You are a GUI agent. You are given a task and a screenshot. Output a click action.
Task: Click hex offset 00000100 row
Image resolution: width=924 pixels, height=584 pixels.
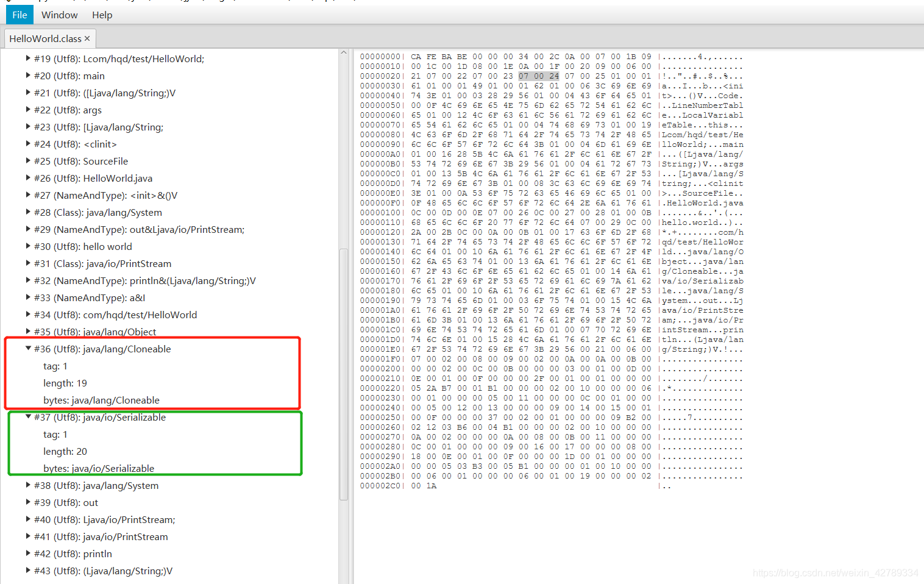pos(380,213)
